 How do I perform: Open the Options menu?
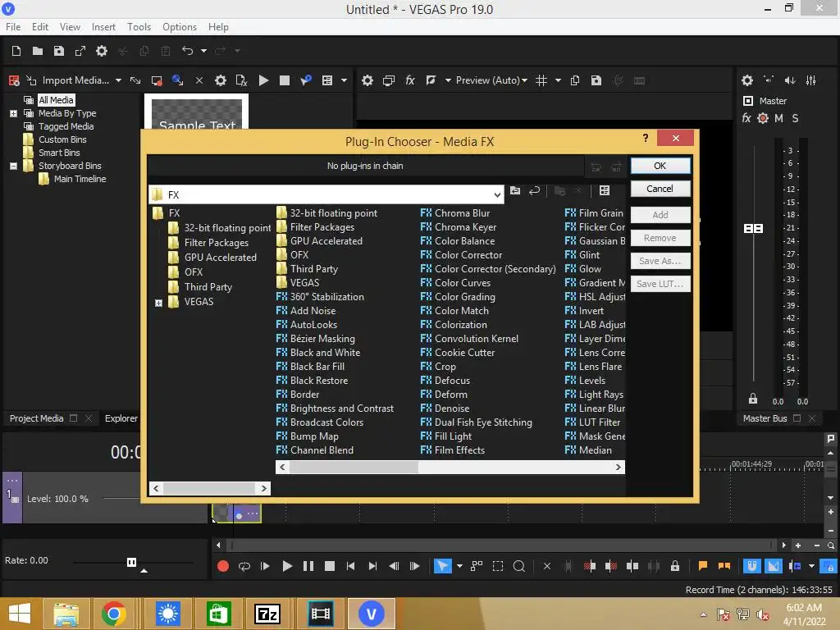[180, 27]
